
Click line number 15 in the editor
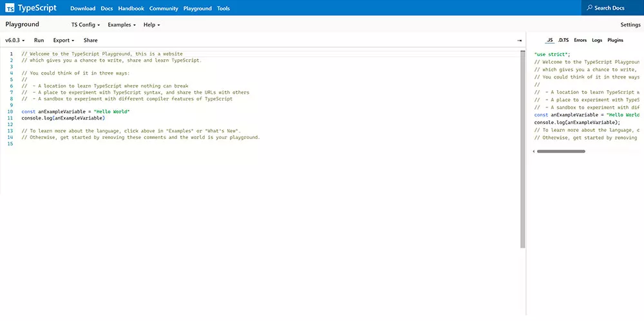(x=10, y=143)
